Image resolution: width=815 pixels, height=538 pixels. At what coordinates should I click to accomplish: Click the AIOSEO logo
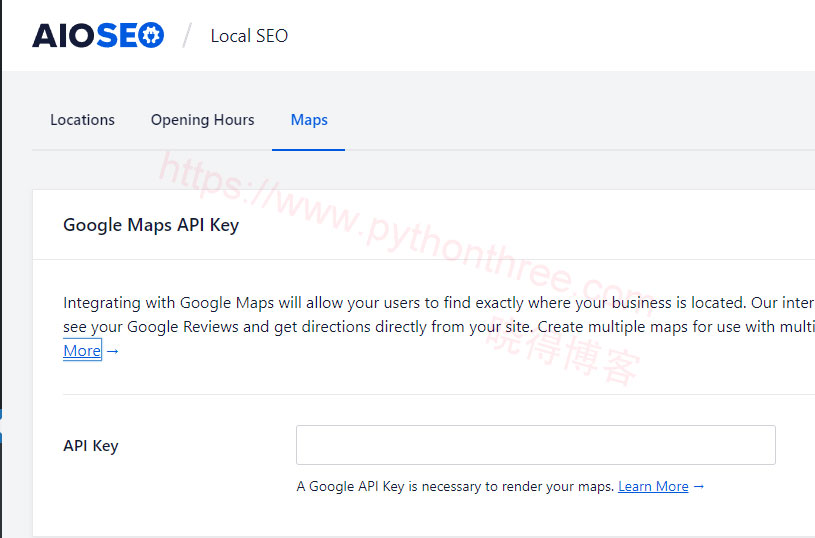click(x=98, y=36)
